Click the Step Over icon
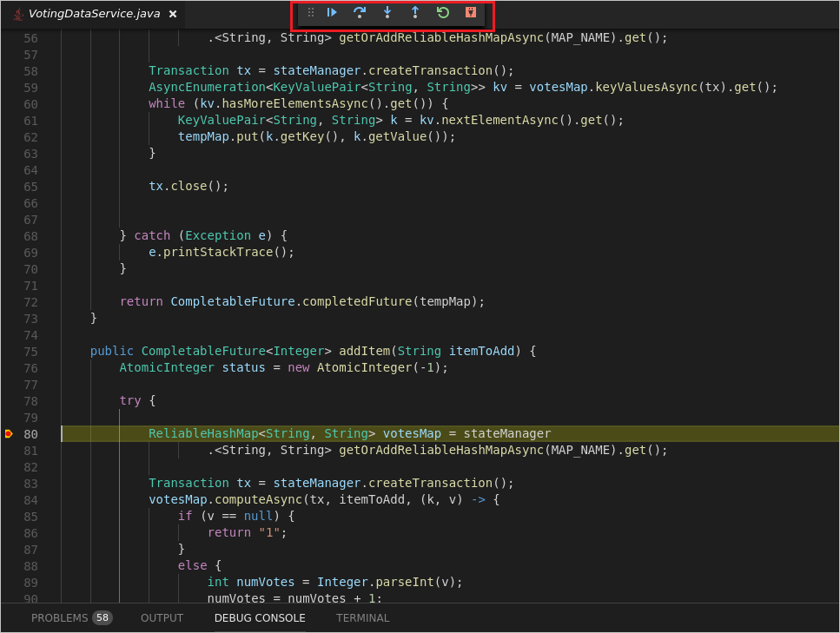The image size is (840, 633). [x=360, y=12]
